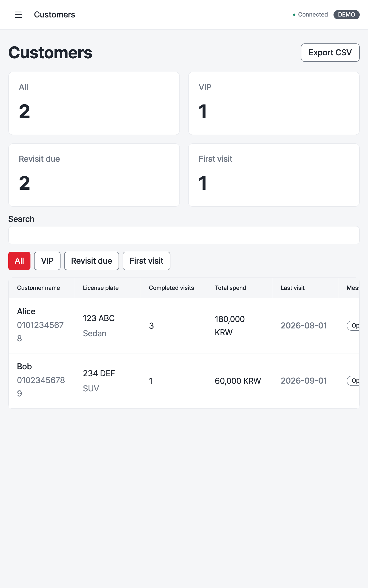
Task: Click the Sedan vehicle type
Action: (x=95, y=334)
